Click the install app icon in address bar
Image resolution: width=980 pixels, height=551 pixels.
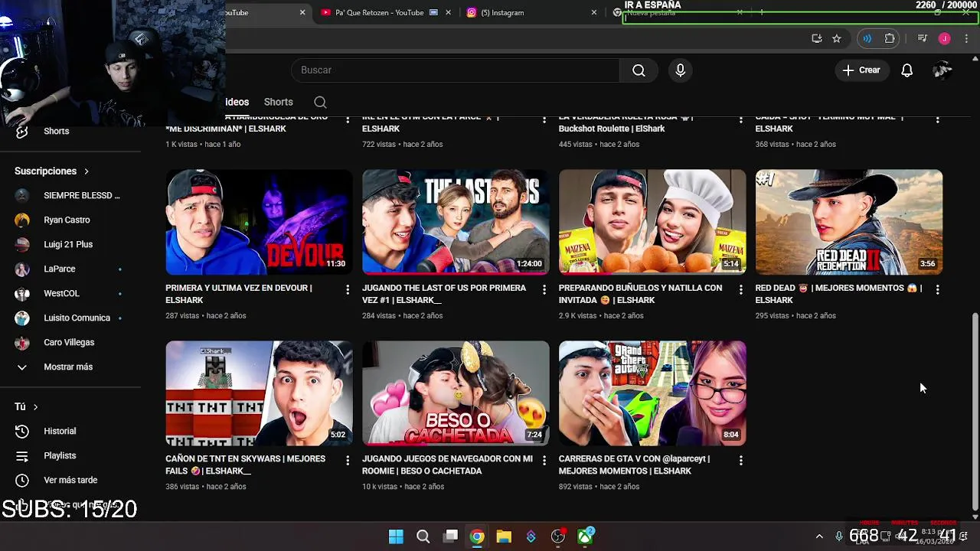click(817, 38)
